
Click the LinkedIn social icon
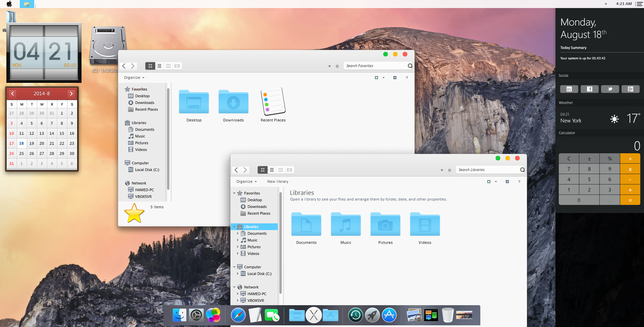[569, 89]
